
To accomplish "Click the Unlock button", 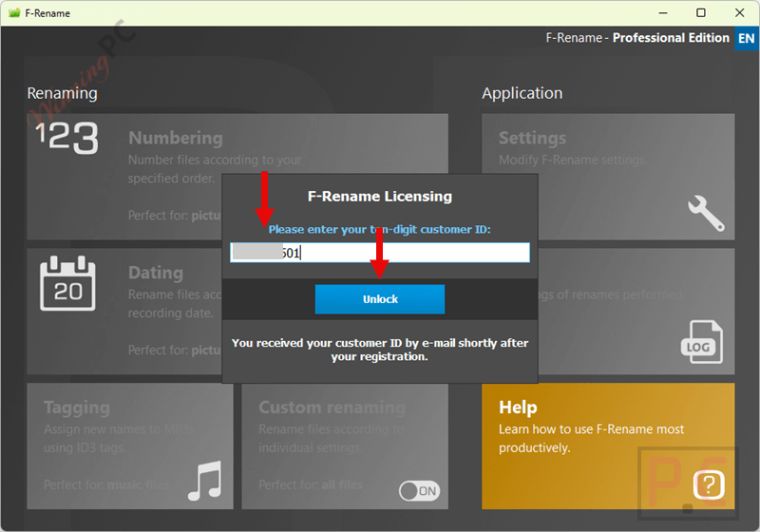I will pyautogui.click(x=379, y=299).
